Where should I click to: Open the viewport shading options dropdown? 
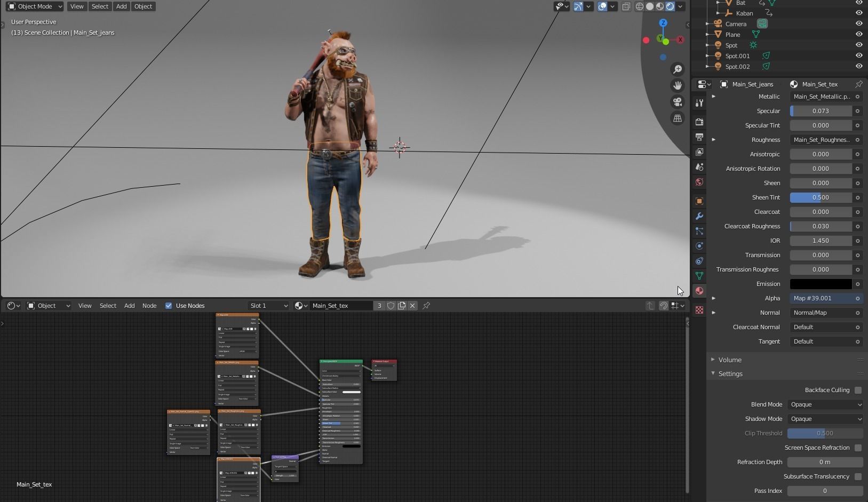click(680, 6)
